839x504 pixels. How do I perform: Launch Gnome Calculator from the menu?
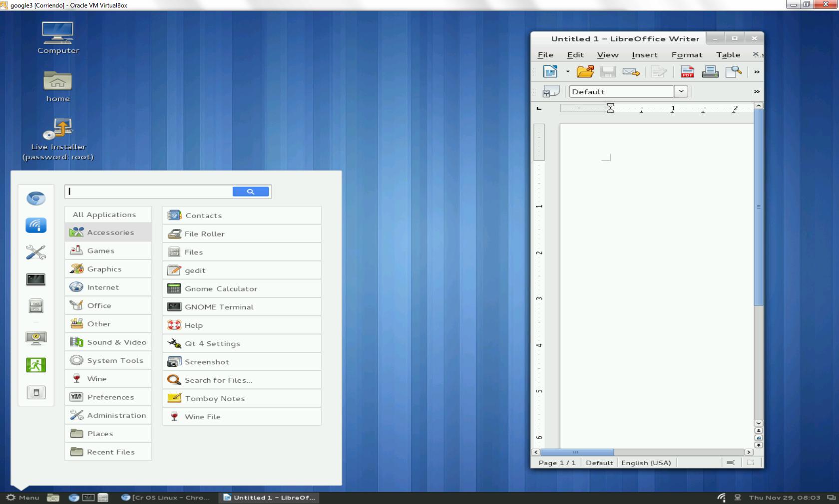tap(221, 289)
